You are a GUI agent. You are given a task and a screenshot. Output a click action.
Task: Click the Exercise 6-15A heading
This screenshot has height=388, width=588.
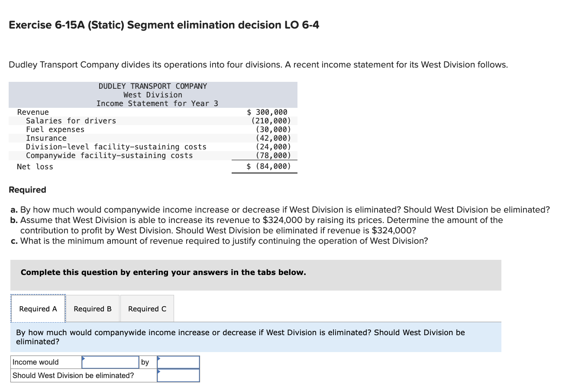pos(164,25)
